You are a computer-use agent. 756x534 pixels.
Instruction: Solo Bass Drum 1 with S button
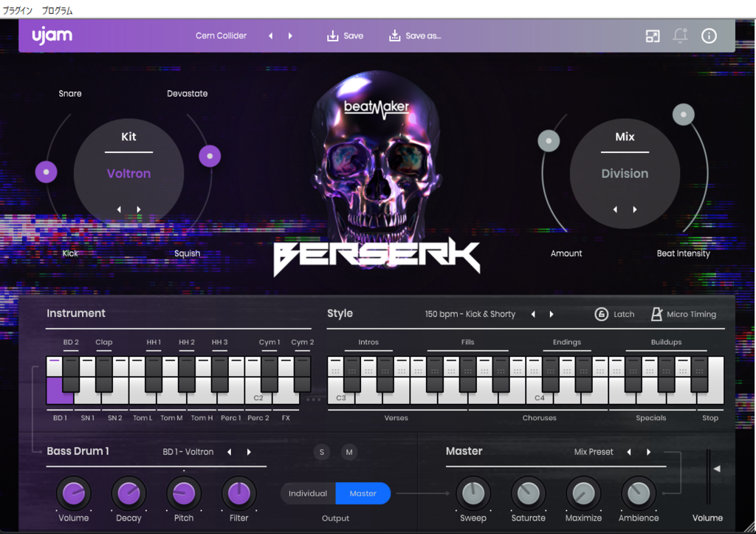[x=322, y=452]
